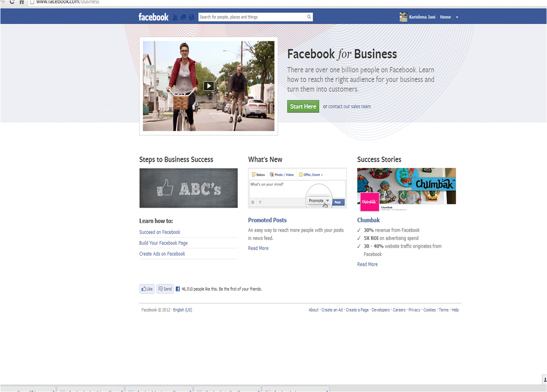Open the ABC's chalkboard thumbnail
Screen dimensions: 547x392
point(189,188)
